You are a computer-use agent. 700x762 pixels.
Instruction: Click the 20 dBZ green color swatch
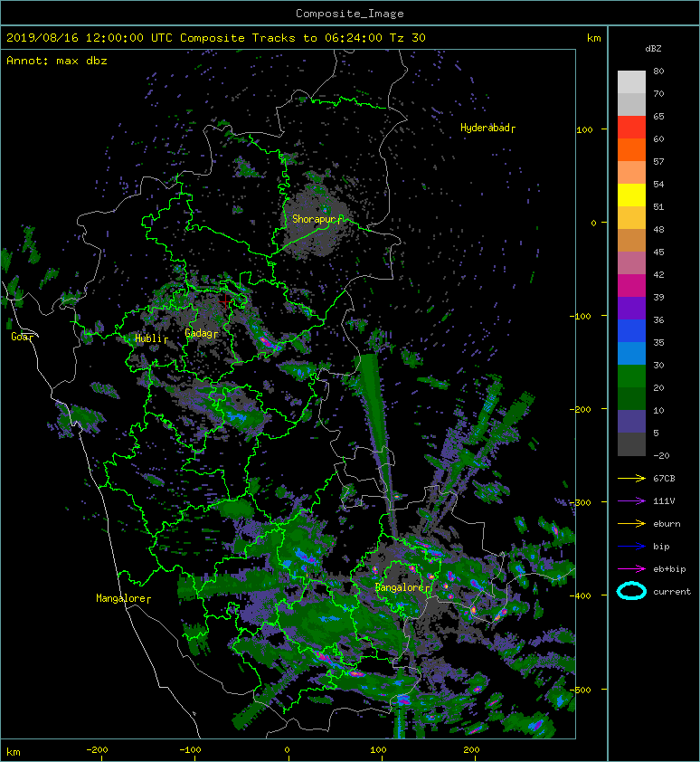(631, 399)
